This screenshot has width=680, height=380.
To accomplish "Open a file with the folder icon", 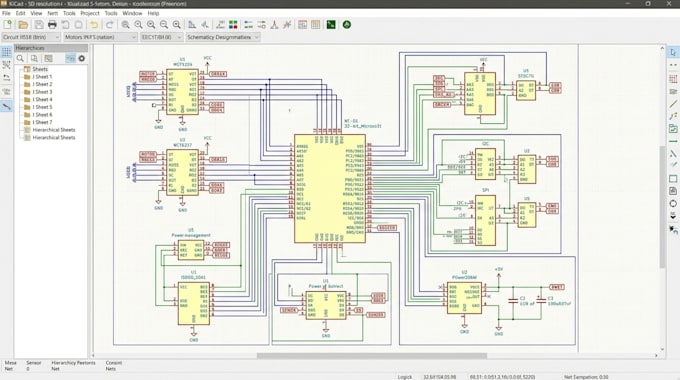I will click(x=23, y=25).
